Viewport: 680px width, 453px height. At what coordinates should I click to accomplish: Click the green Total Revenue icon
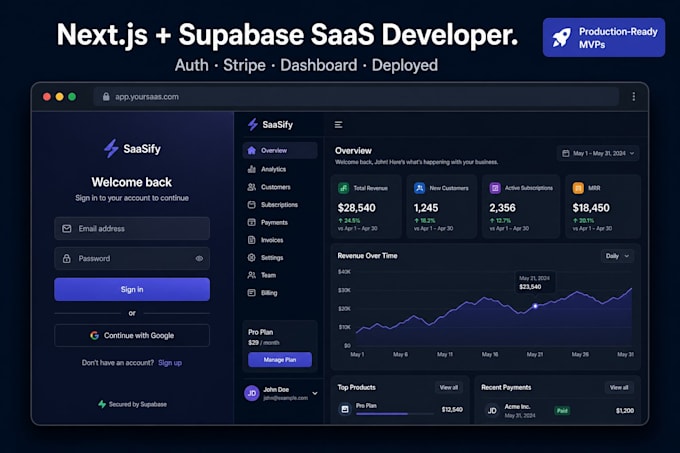(343, 188)
